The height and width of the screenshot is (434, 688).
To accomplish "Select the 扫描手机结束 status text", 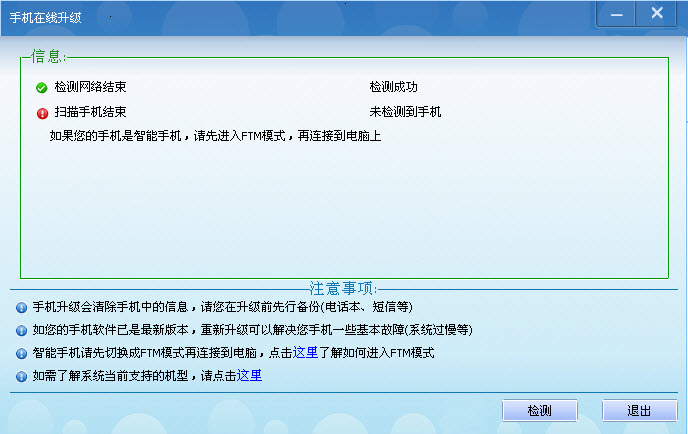I will [x=90, y=112].
